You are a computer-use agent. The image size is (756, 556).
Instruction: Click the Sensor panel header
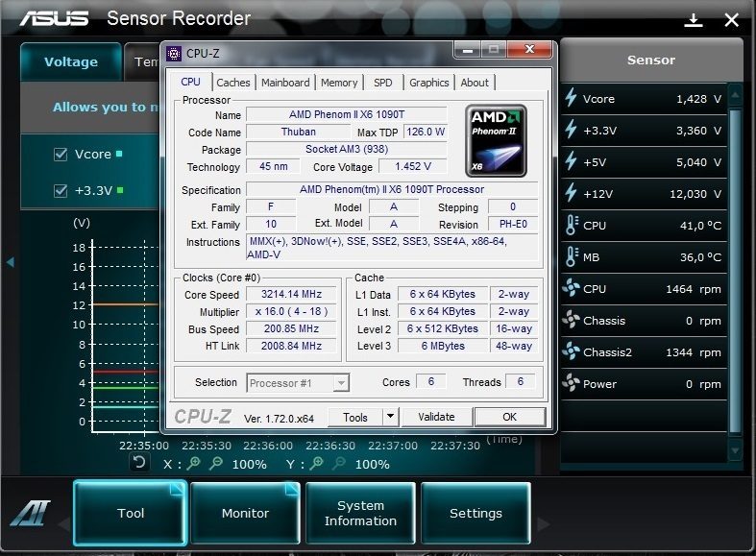point(651,60)
